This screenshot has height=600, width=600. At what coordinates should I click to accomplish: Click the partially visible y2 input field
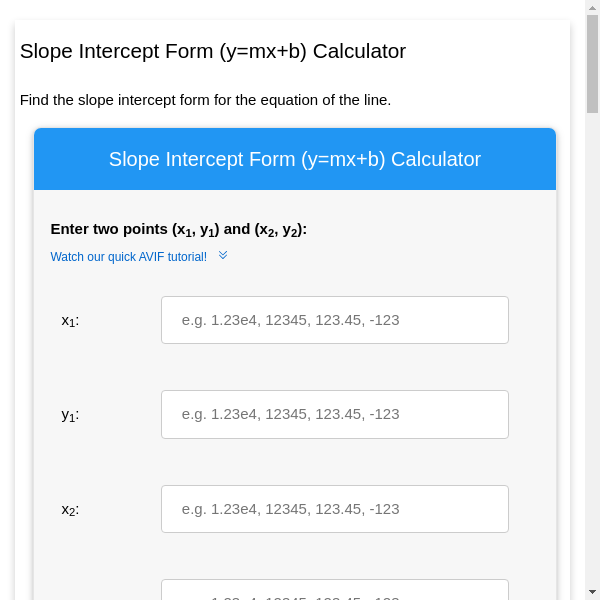pyautogui.click(x=334, y=591)
